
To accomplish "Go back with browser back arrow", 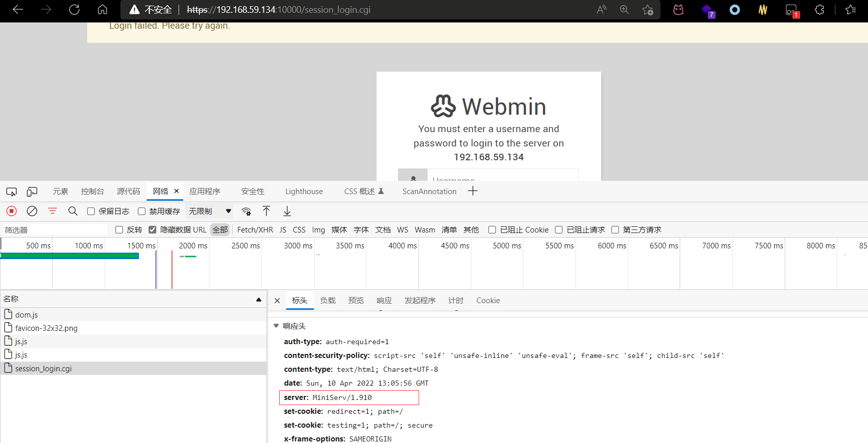I will pos(18,10).
